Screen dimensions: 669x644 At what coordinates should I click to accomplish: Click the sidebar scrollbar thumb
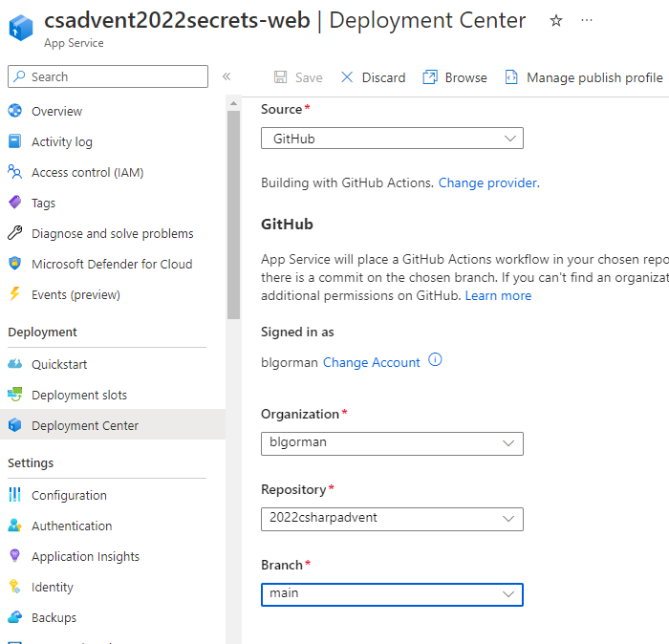pos(233,215)
